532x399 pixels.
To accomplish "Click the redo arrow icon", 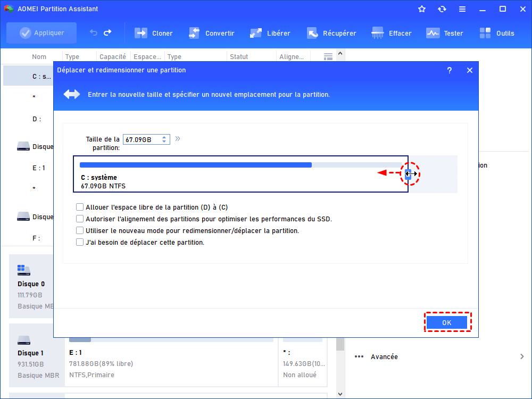I will [x=108, y=33].
